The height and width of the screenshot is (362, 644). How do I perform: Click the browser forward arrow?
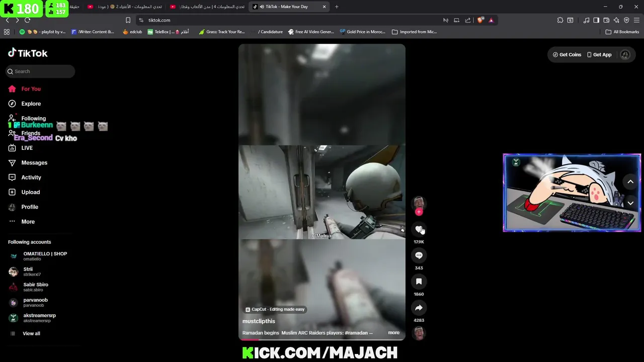17,20
